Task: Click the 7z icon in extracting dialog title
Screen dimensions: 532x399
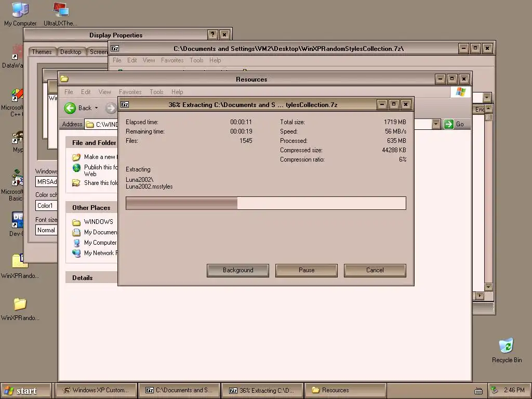Action: tap(125, 104)
